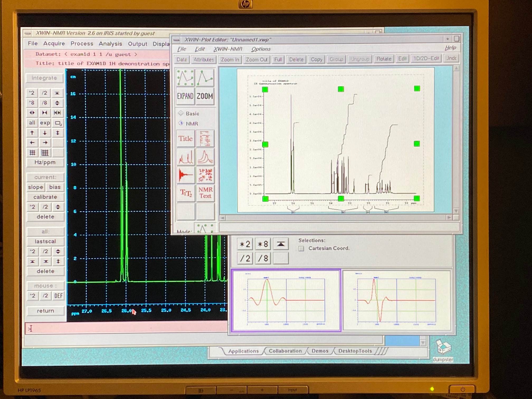Click the Zoom In toolbar button
The image size is (532, 399).
230,60
